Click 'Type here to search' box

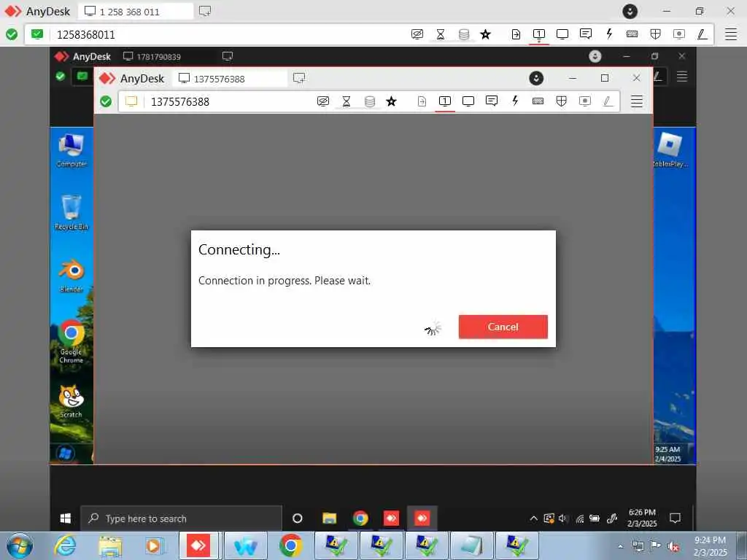182,518
